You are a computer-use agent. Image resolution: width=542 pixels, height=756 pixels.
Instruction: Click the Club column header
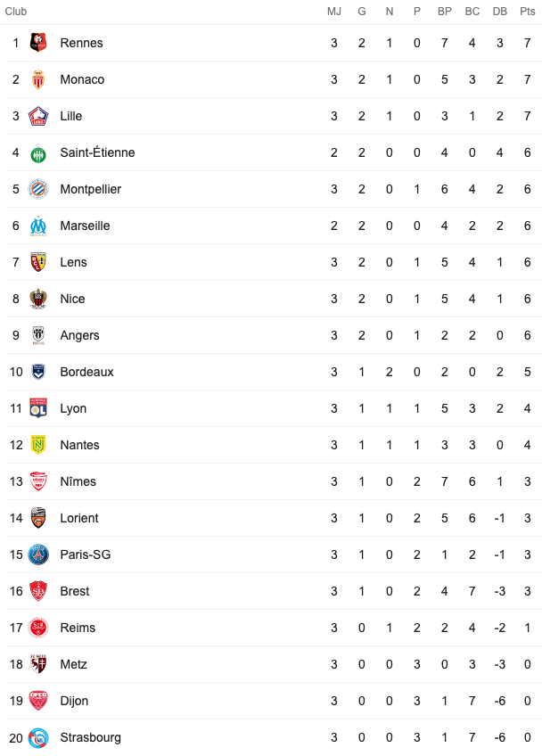16,11
